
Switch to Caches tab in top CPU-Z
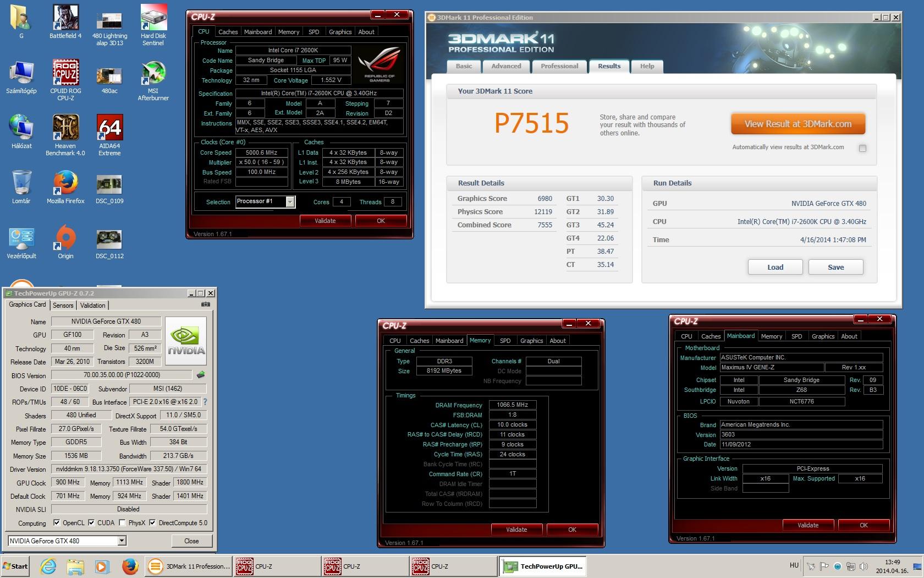click(228, 32)
